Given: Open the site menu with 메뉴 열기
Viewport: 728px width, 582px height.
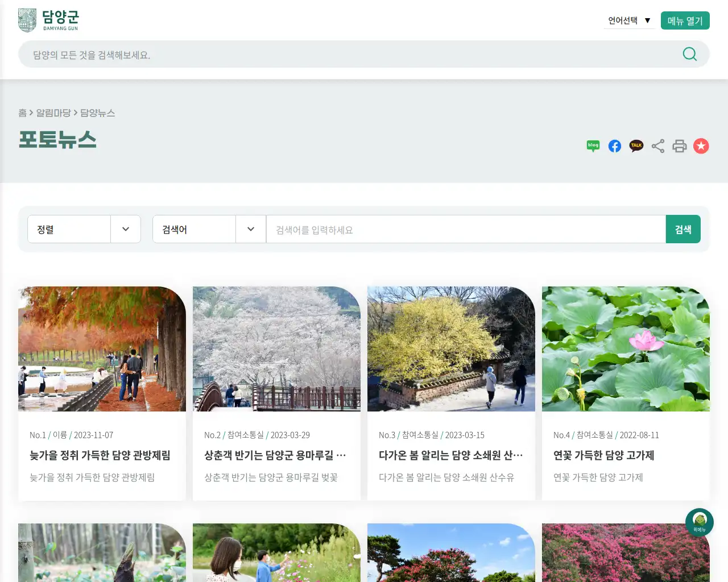Looking at the screenshot, I should 685,20.
